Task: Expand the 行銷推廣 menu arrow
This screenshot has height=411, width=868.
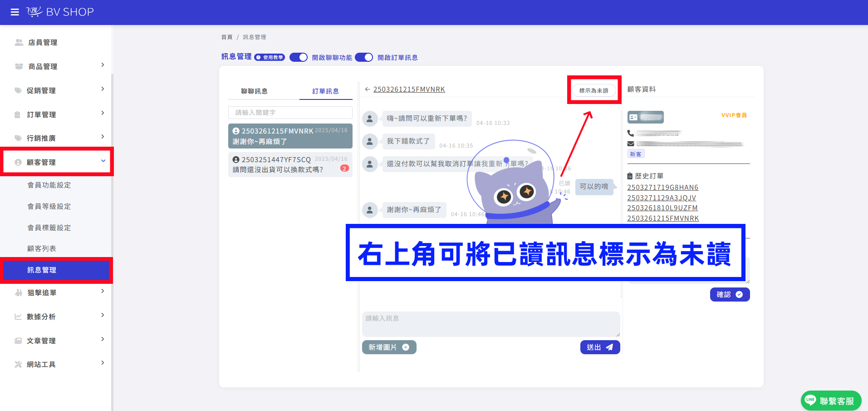Action: 103,137
